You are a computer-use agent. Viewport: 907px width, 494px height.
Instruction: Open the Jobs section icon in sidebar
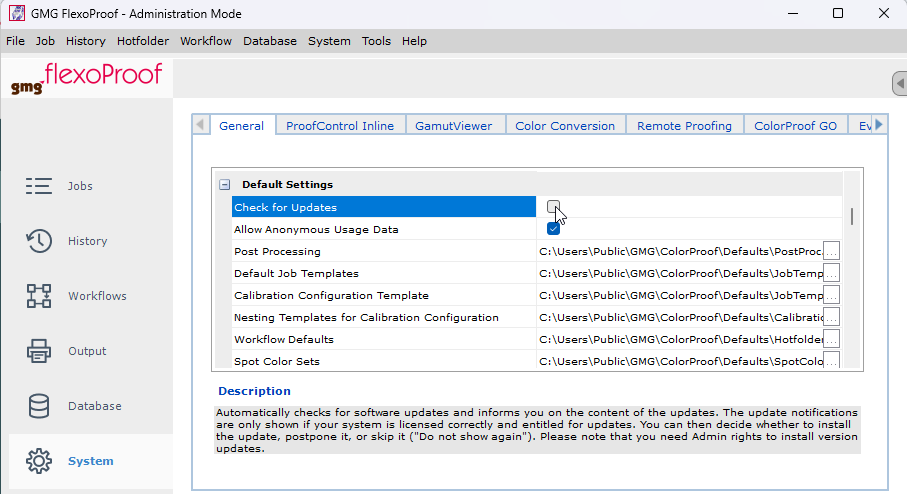pyautogui.click(x=39, y=186)
